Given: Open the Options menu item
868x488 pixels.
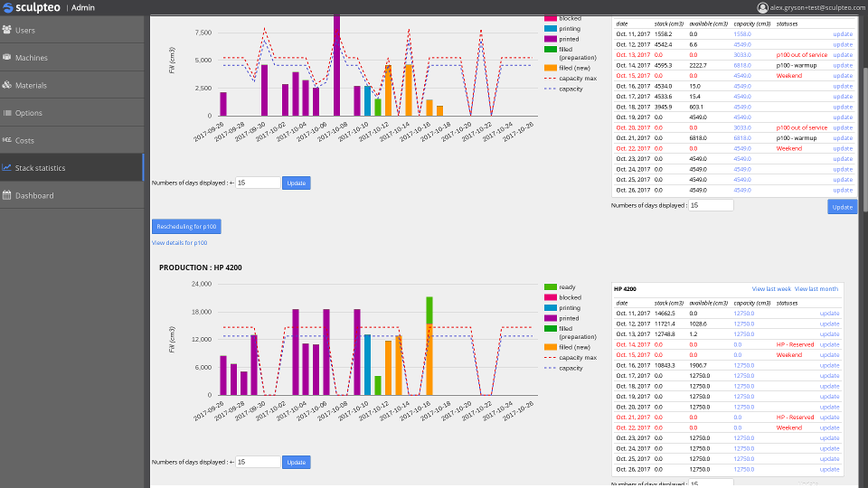Looking at the screenshot, I should pyautogui.click(x=72, y=113).
